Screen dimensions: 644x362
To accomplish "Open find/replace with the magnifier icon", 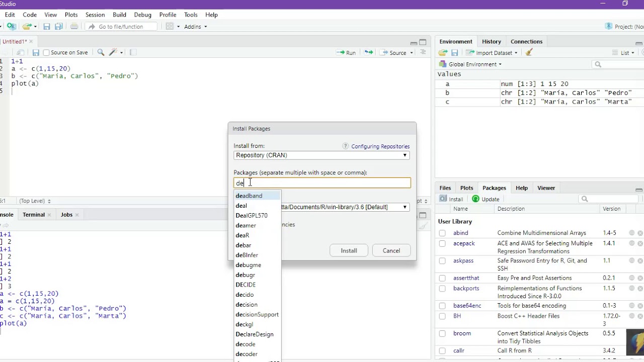I will tap(101, 52).
